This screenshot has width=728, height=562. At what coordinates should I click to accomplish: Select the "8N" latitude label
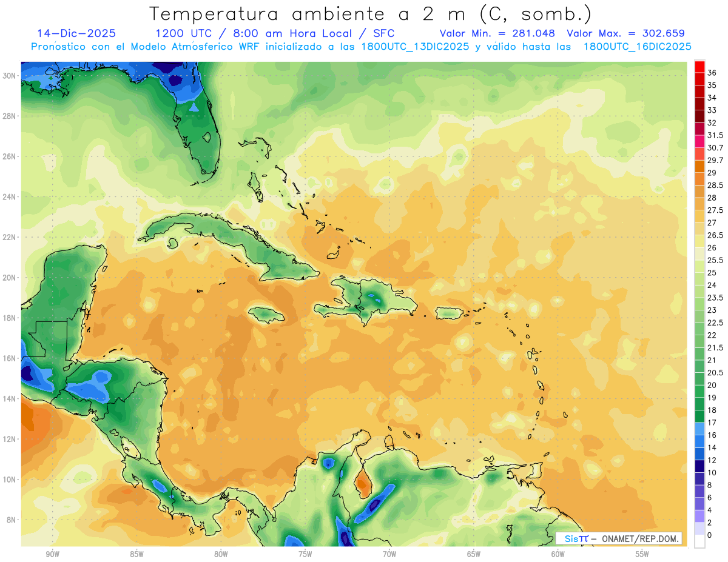(x=12, y=520)
